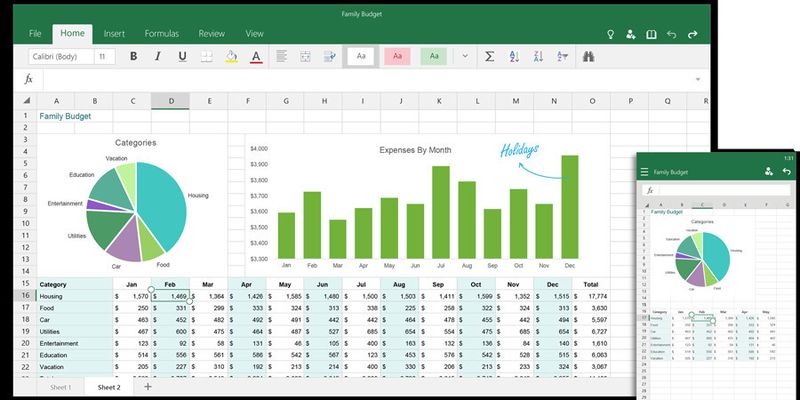Click the select all corner triangle
This screenshot has height=400, width=800.
[x=27, y=101]
